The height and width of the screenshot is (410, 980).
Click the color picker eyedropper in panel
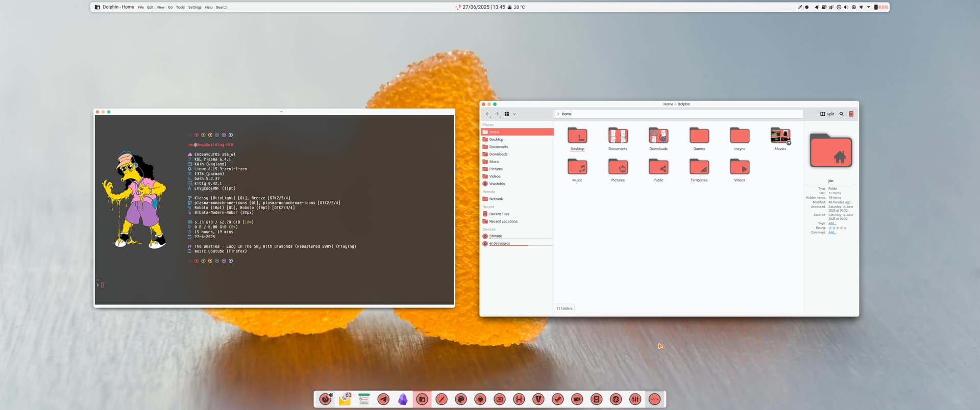point(799,7)
